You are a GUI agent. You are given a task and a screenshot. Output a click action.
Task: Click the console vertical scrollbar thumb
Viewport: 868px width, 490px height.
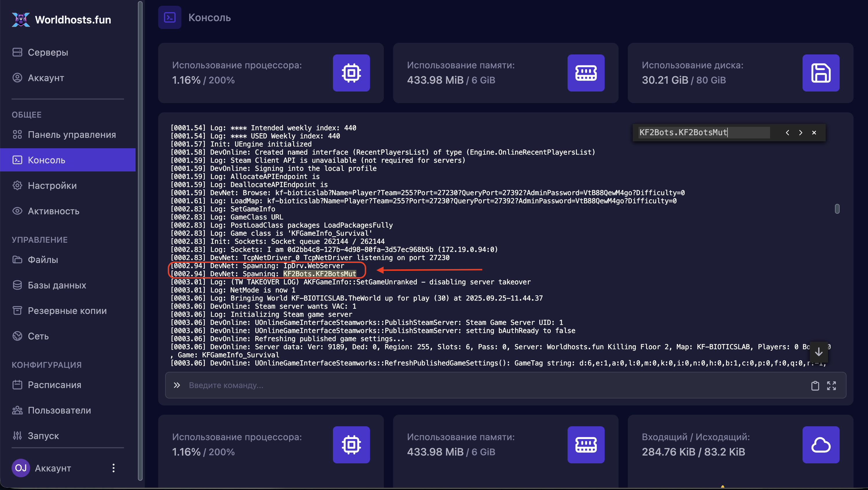pos(837,209)
